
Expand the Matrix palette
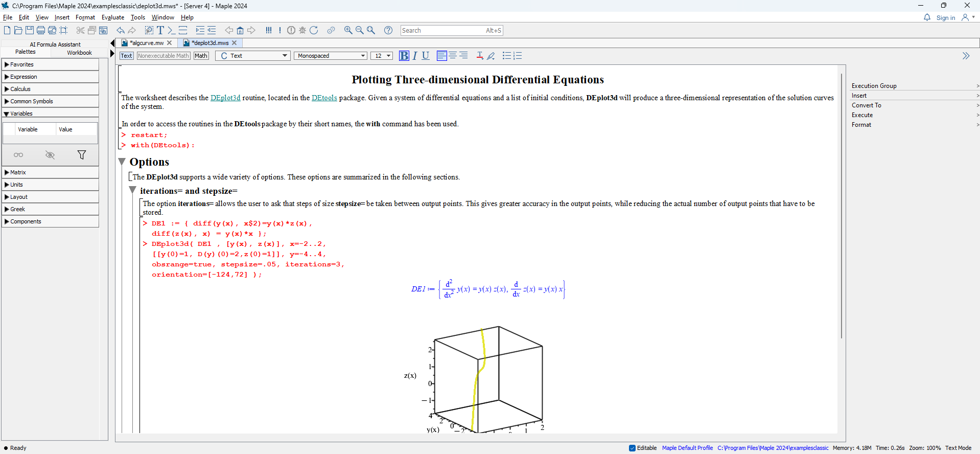50,172
